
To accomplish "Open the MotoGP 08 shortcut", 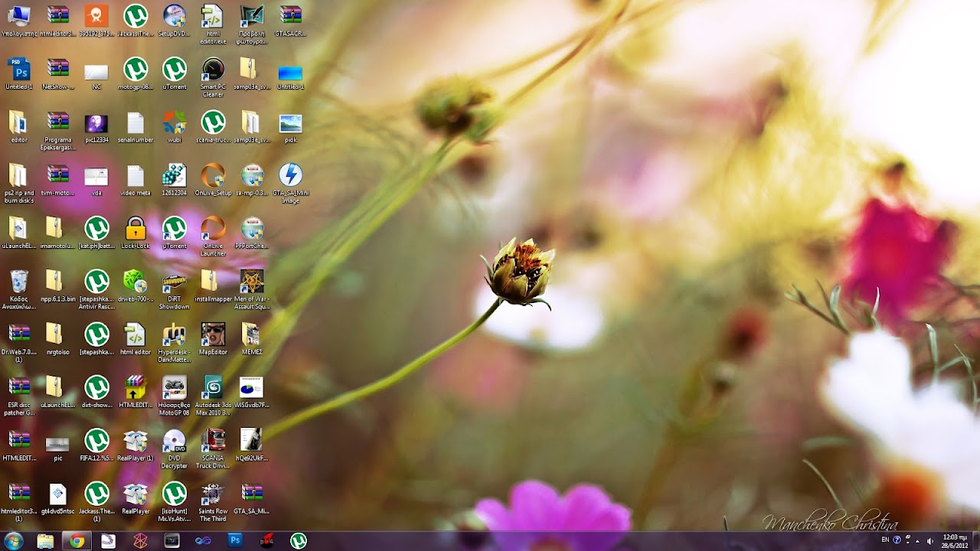I will 174,396.
